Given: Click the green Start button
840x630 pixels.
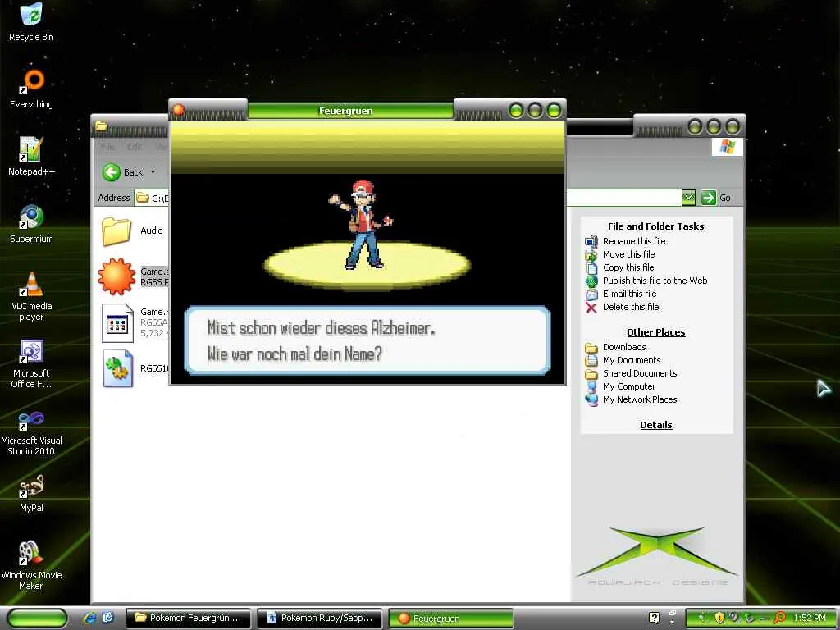Looking at the screenshot, I should [x=37, y=618].
